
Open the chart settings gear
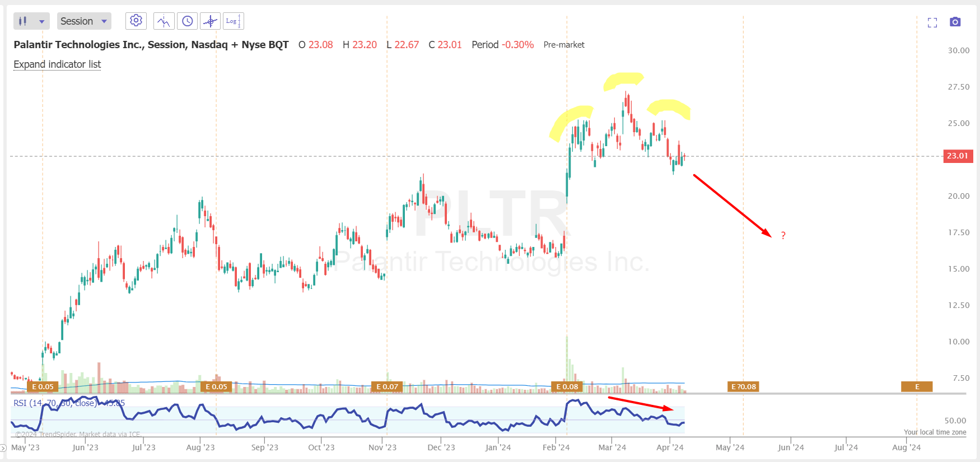coord(136,21)
